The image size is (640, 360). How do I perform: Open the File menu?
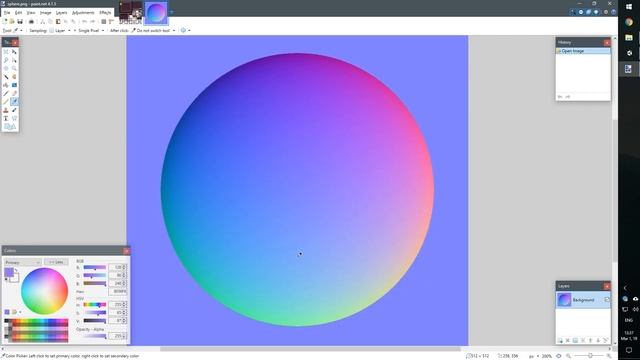tap(7, 13)
